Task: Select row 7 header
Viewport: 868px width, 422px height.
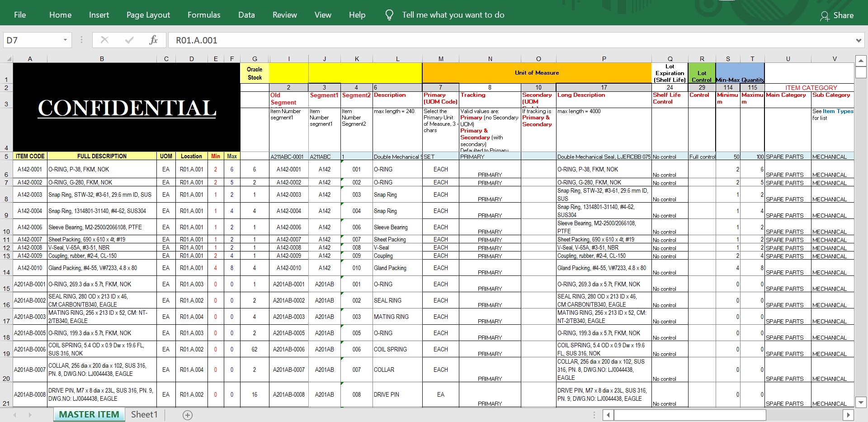Action: click(x=6, y=183)
